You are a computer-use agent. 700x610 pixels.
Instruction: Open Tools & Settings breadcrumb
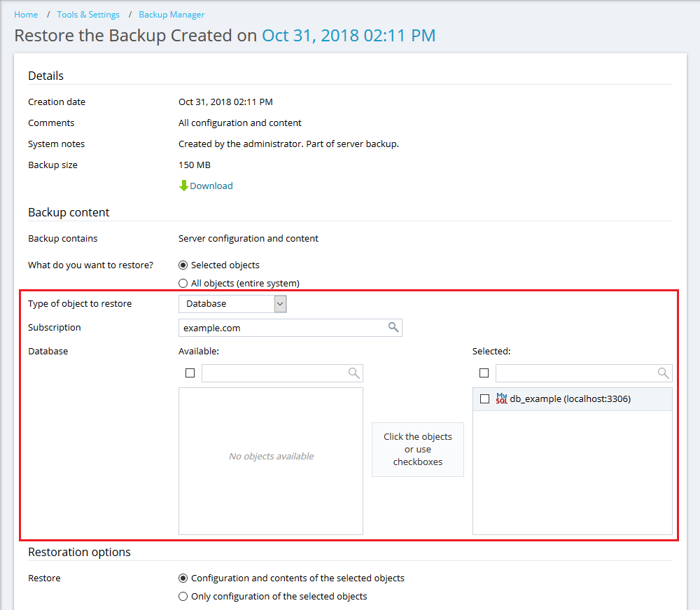(88, 15)
